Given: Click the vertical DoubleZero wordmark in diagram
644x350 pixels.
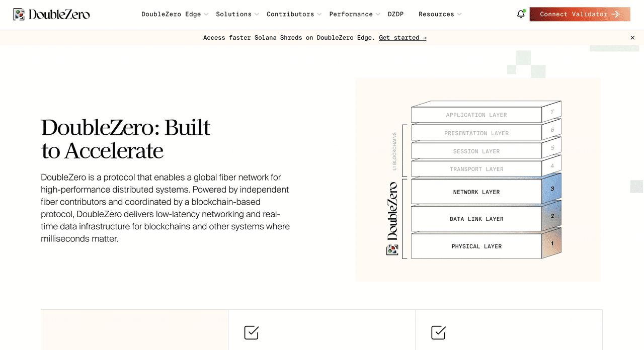Looking at the screenshot, I should click(392, 211).
